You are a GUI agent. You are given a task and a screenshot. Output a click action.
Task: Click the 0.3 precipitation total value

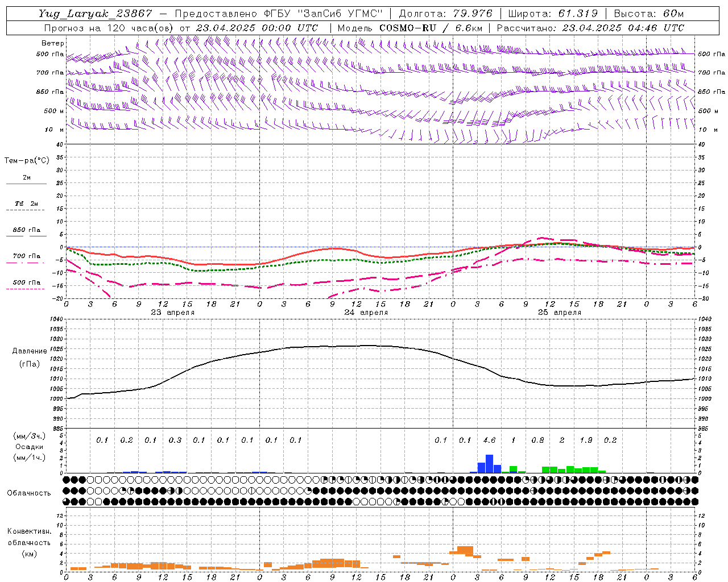pos(175,440)
